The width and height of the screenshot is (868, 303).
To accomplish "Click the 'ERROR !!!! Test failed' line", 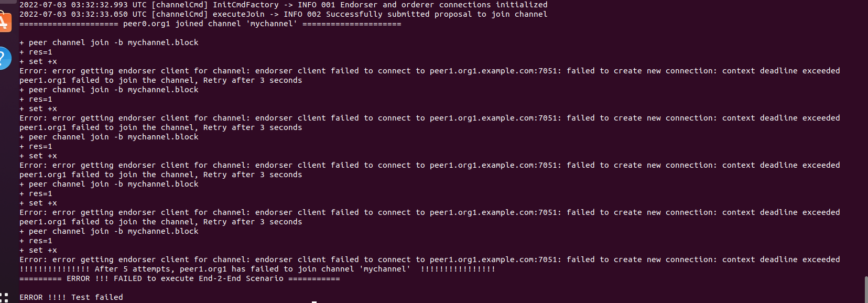I will pyautogui.click(x=71, y=297).
